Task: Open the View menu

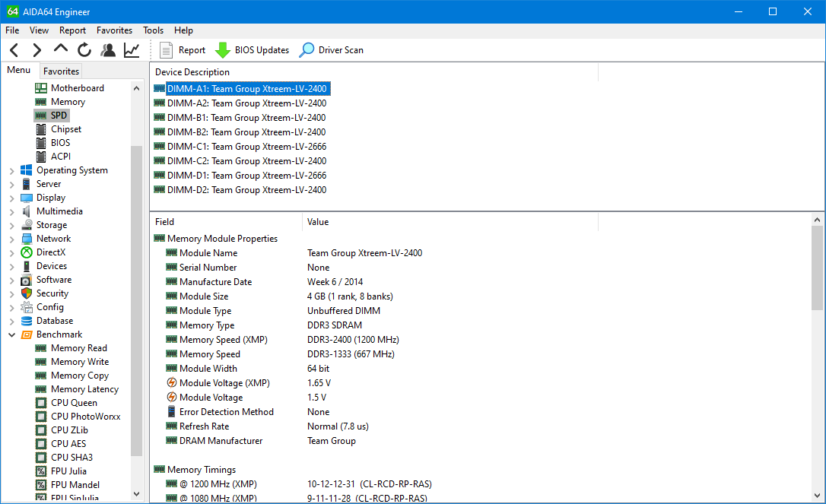Action: (39, 30)
